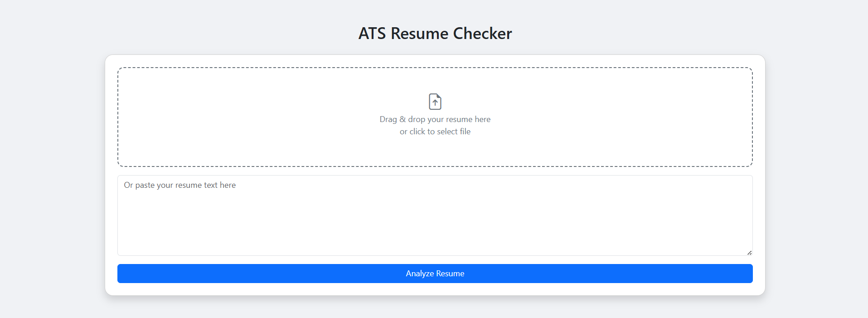Image resolution: width=868 pixels, height=318 pixels.
Task: Click 'Drag & drop your resume here' label
Action: tap(435, 119)
